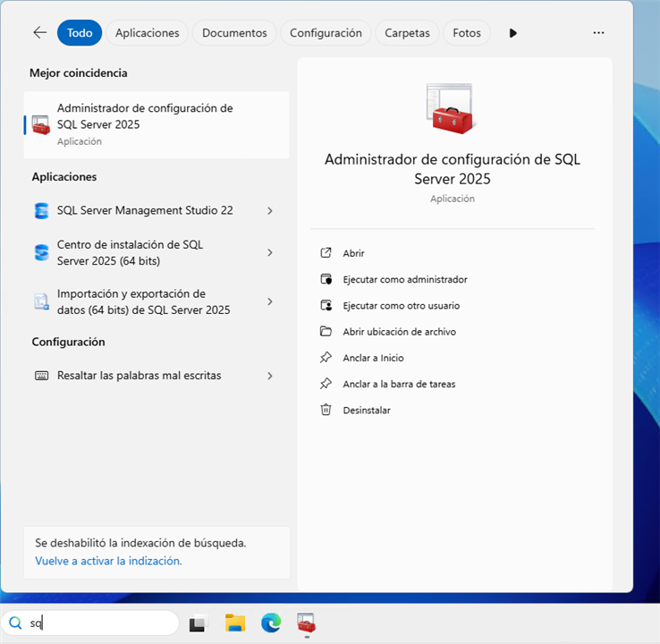Launch Microsoft Edge from the taskbar
The height and width of the screenshot is (644, 660).
tap(271, 623)
